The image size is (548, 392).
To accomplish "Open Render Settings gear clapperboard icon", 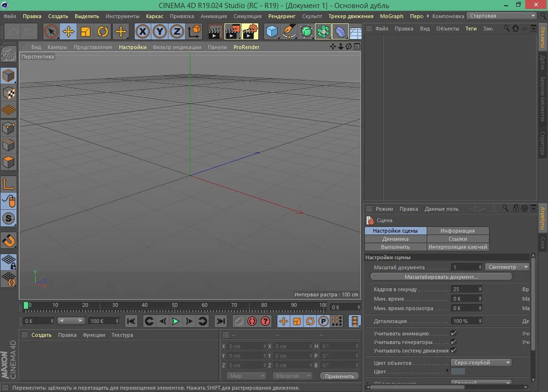I will click(x=250, y=32).
